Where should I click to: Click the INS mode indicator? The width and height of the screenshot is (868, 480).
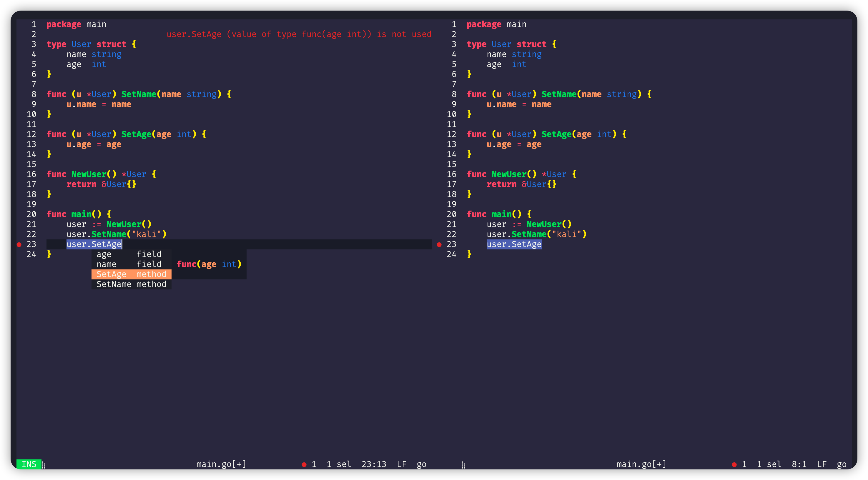pos(29,464)
